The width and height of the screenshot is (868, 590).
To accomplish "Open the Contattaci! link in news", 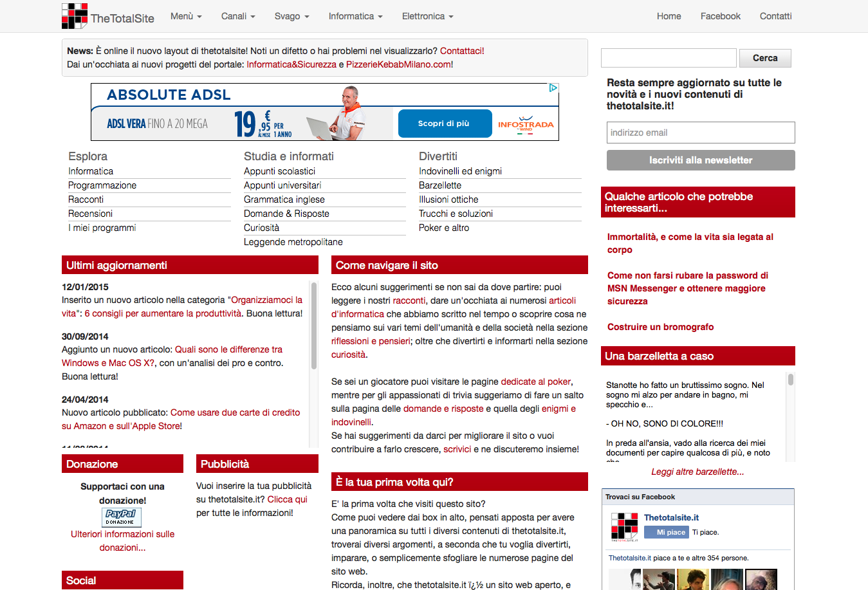I will 462,51.
